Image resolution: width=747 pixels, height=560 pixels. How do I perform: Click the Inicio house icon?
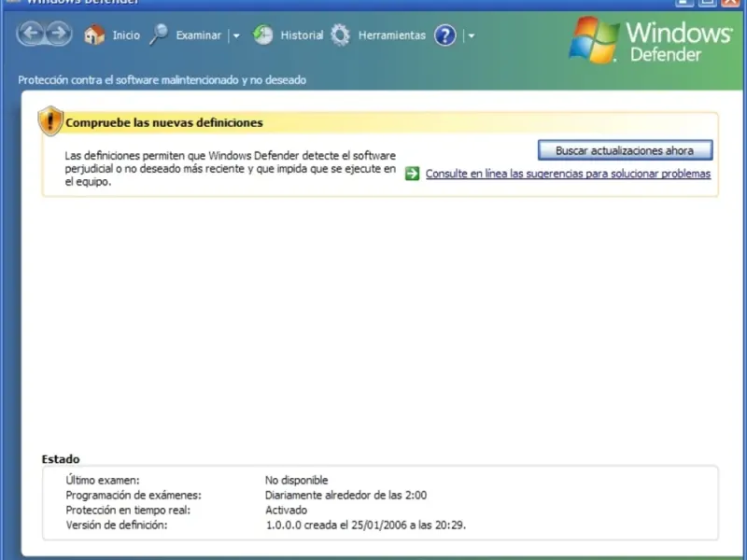[x=94, y=35]
